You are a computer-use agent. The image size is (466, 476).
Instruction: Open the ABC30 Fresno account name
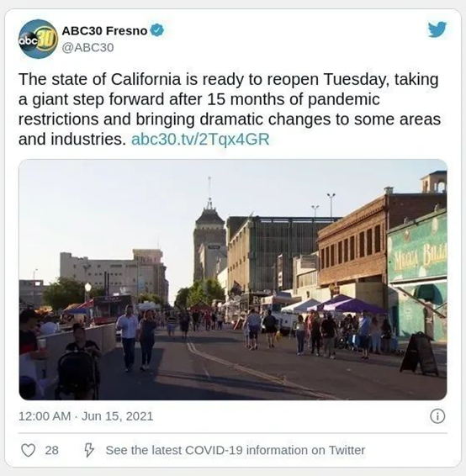click(x=104, y=30)
